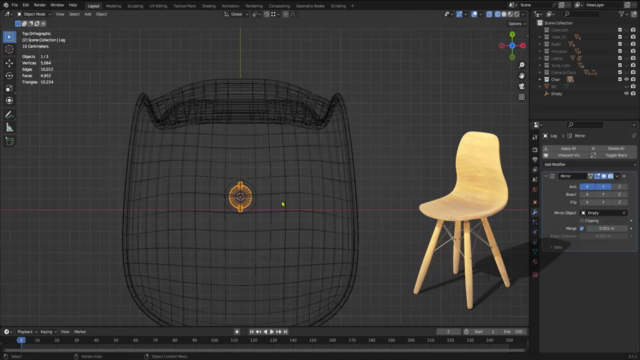This screenshot has height=360, width=640.
Task: Open the Object properties tab (orange square)
Action: tap(535, 202)
